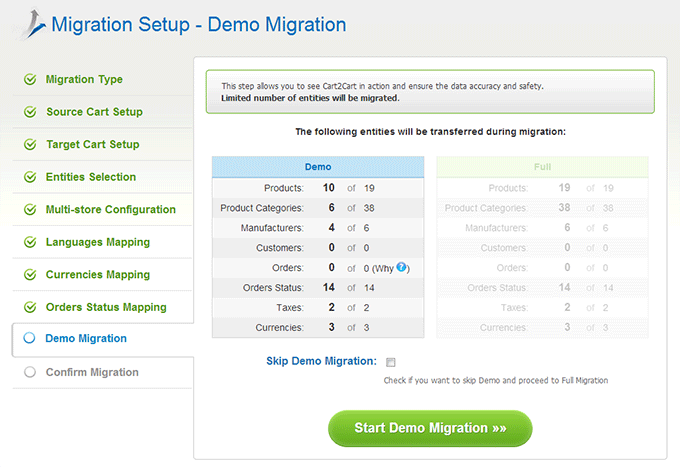Click the skip Demo hint text under the checkbox

496,380
